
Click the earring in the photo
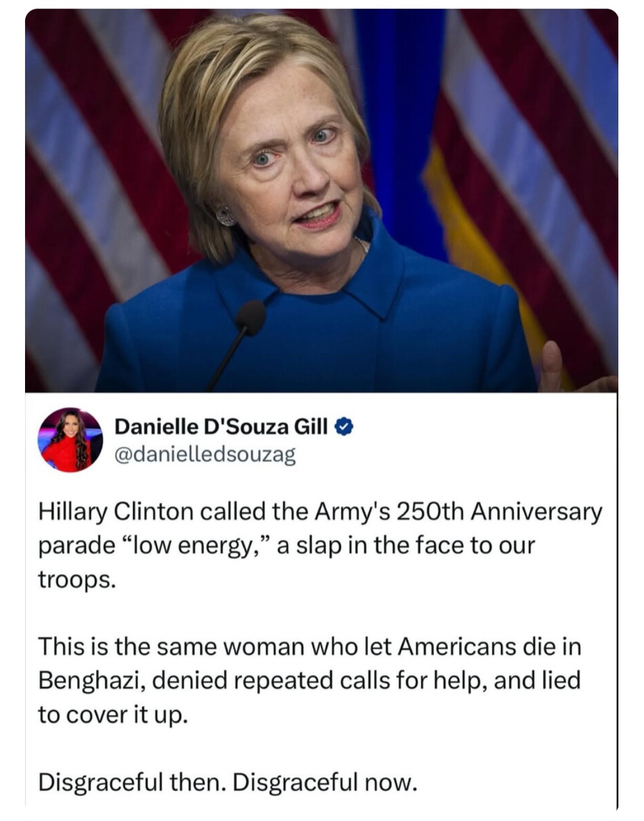click(226, 215)
